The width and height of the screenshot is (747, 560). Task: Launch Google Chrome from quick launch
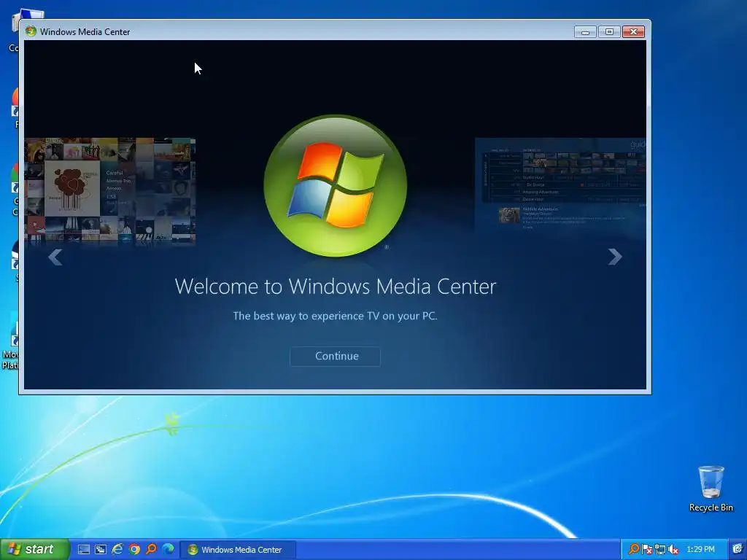(x=134, y=550)
